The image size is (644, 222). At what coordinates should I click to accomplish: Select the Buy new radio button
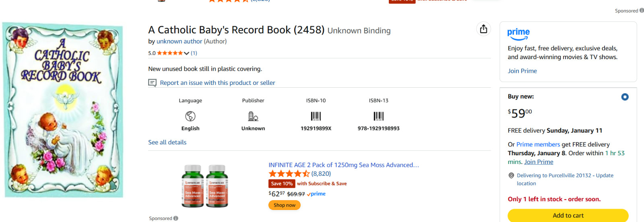(x=625, y=97)
